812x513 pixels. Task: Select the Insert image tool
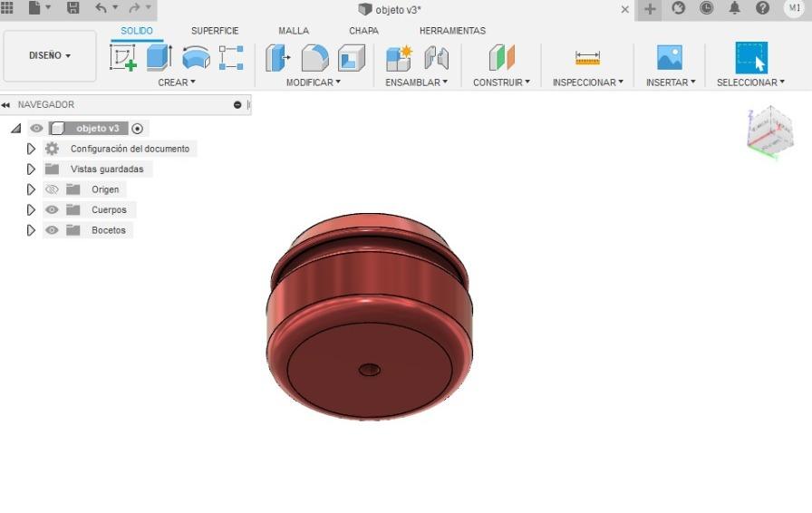coord(670,57)
